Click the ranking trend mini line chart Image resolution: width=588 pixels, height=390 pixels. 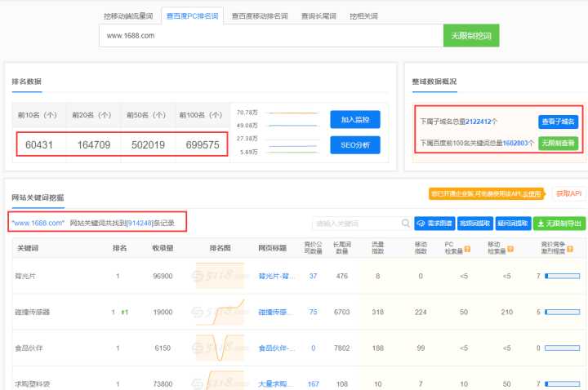[x=293, y=133]
